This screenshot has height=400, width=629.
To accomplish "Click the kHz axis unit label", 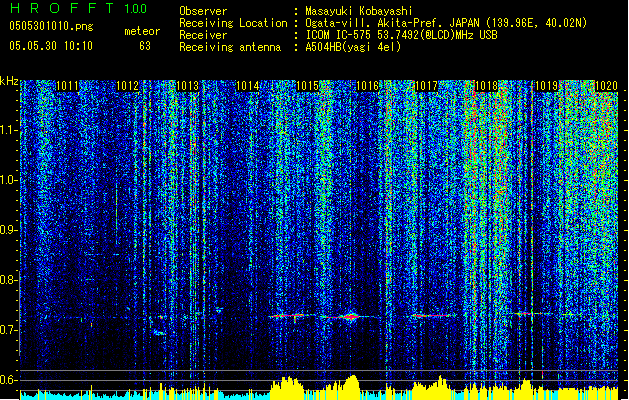I will coord(9,82).
